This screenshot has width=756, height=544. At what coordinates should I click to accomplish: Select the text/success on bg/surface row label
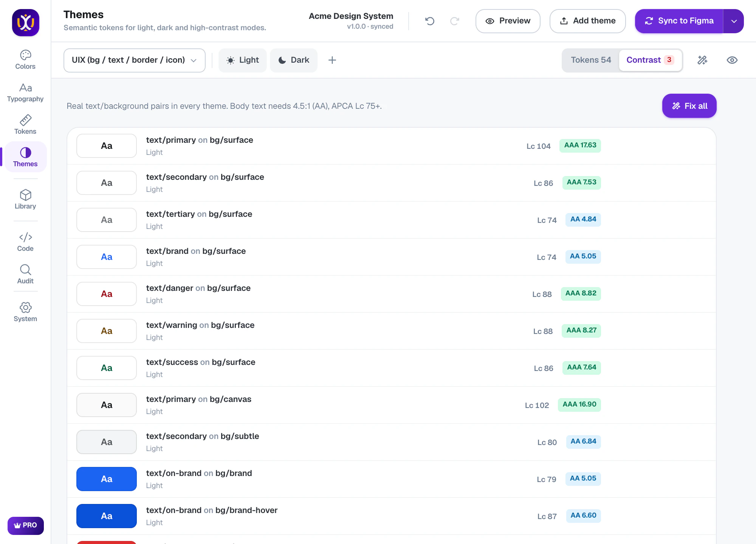tap(201, 362)
